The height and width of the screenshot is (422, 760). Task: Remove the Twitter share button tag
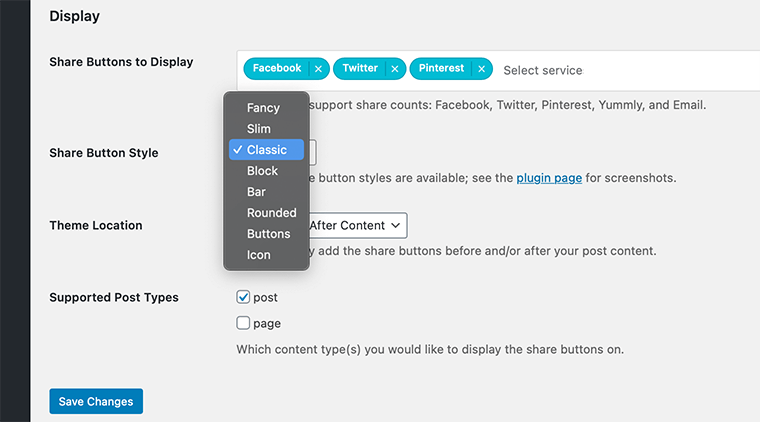(395, 69)
